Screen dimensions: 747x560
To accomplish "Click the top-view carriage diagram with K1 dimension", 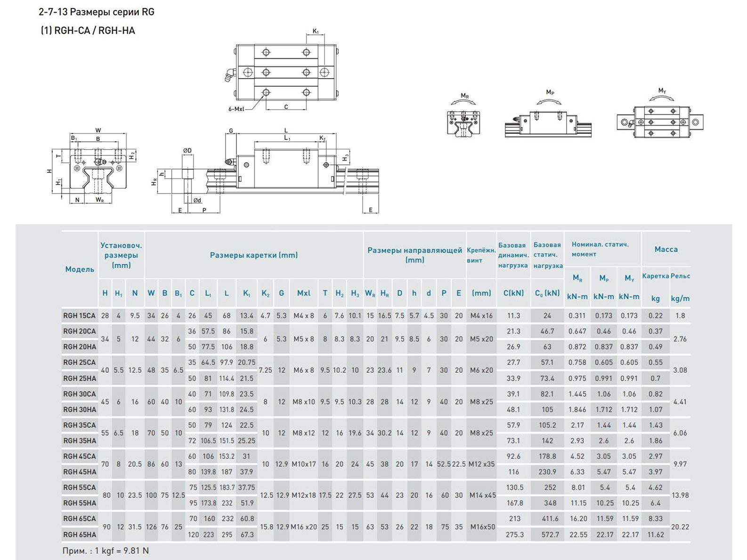I will (285, 72).
